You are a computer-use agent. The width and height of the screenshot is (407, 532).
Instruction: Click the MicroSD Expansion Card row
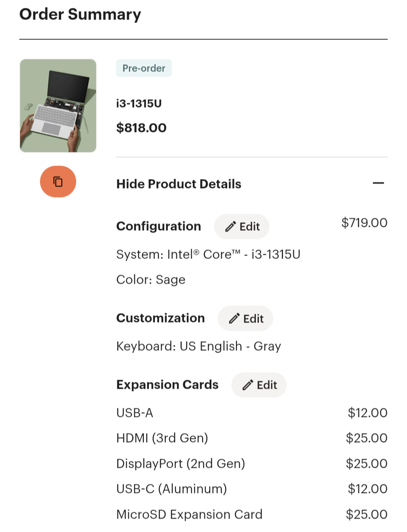click(252, 514)
